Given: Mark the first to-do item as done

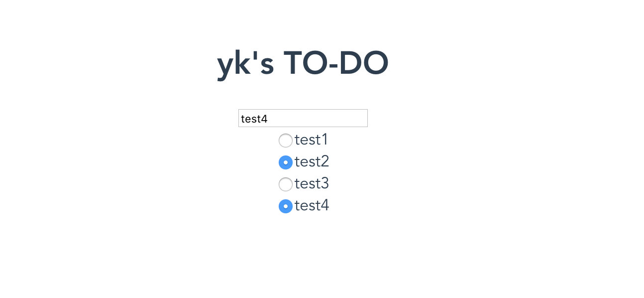Looking at the screenshot, I should point(285,141).
